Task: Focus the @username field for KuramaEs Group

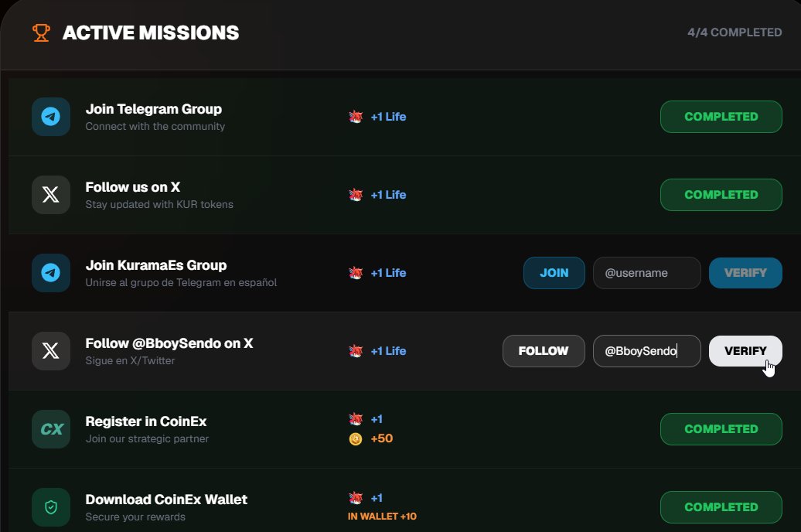Action: tap(646, 273)
